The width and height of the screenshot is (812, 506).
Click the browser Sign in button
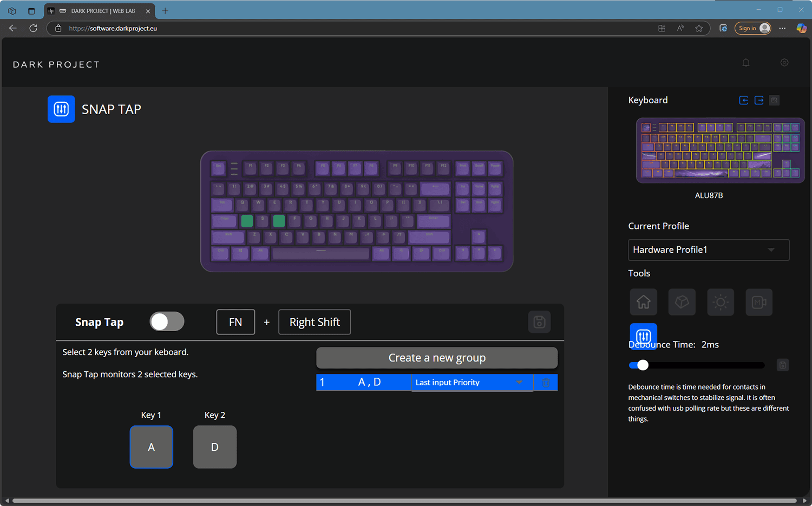pyautogui.click(x=752, y=28)
